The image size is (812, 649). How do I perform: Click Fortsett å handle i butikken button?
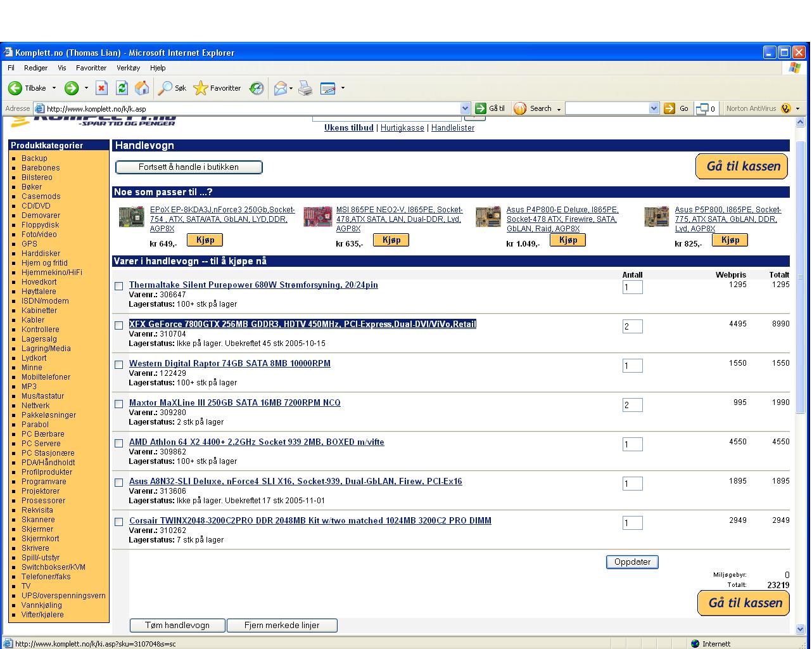[x=189, y=167]
